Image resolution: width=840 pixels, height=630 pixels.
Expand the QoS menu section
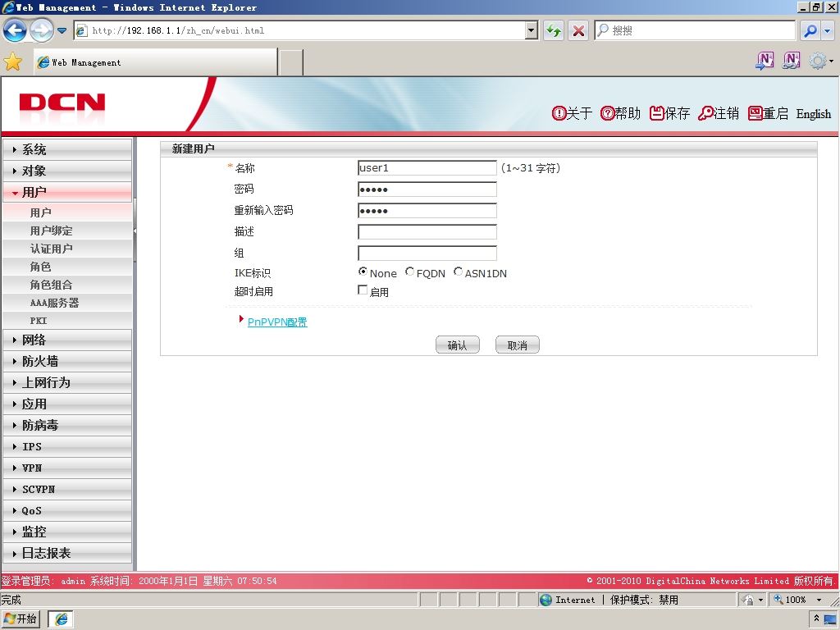(67, 511)
